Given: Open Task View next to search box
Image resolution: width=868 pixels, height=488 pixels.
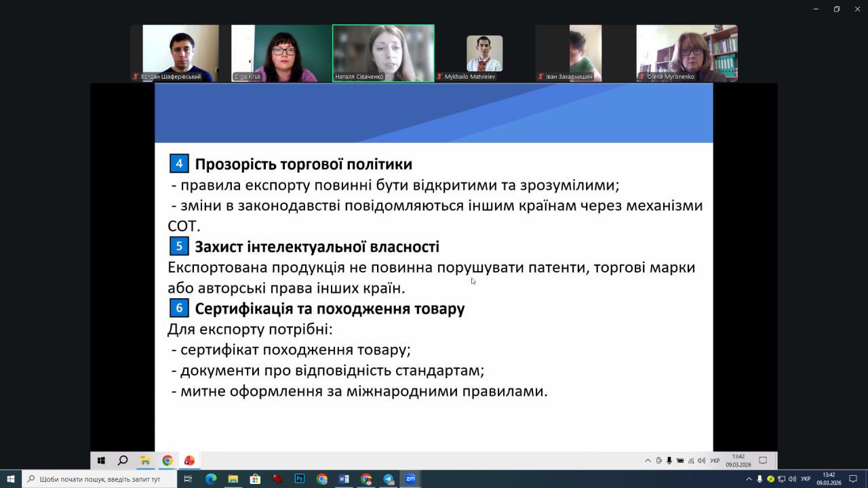Looking at the screenshot, I should [189, 479].
